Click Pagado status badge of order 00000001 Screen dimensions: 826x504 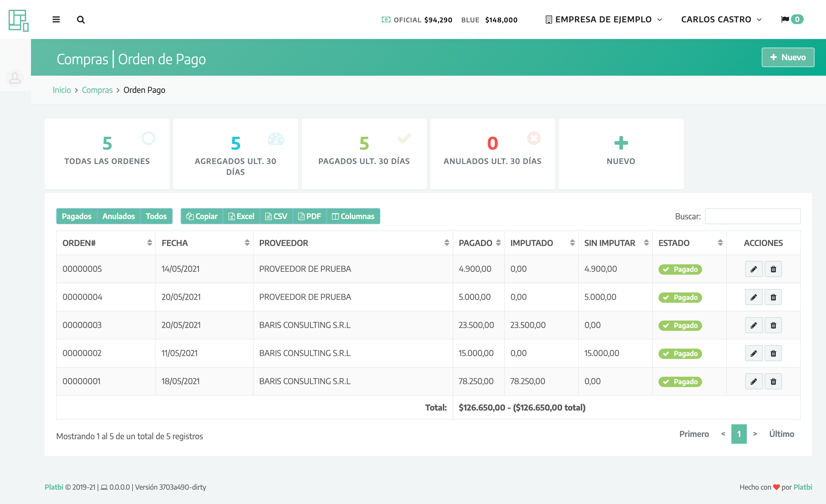680,382
